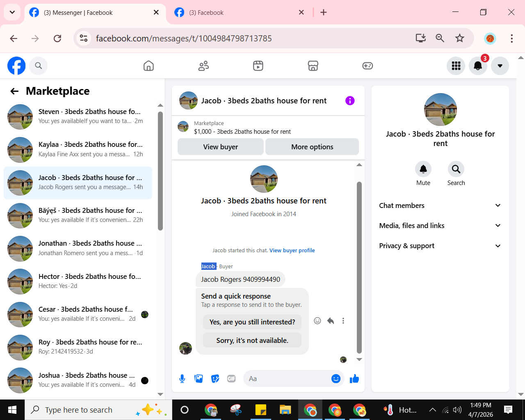Click the address bar URL
Screen dimensions: 525x420
pos(184,39)
